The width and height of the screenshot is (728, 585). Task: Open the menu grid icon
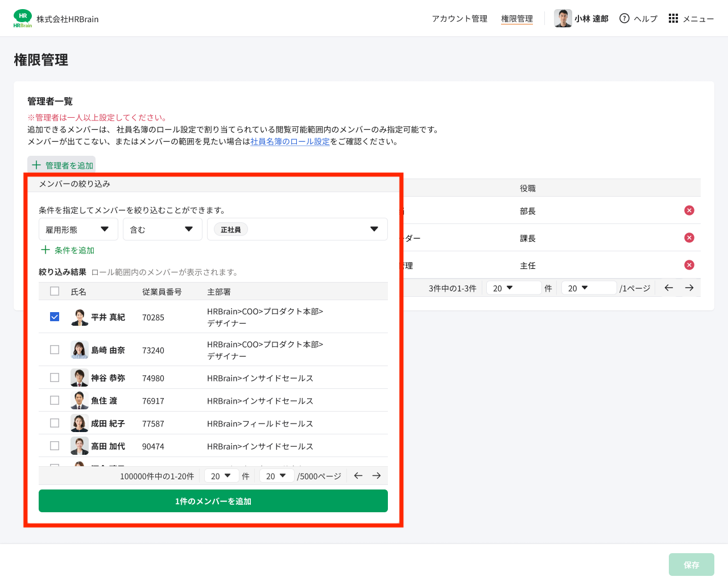click(673, 18)
